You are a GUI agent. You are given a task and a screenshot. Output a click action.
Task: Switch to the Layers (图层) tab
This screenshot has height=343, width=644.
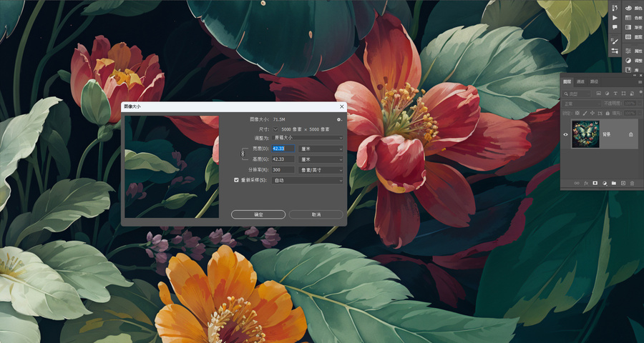pos(567,81)
